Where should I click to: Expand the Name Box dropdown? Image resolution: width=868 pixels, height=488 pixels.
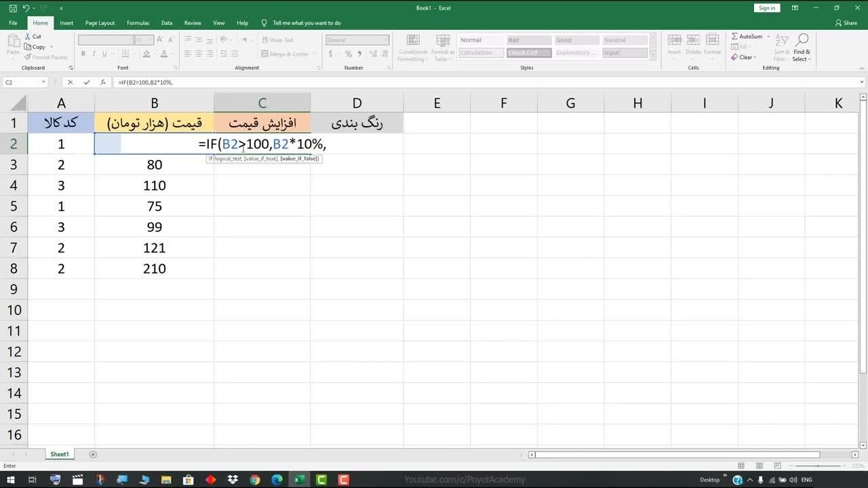43,82
